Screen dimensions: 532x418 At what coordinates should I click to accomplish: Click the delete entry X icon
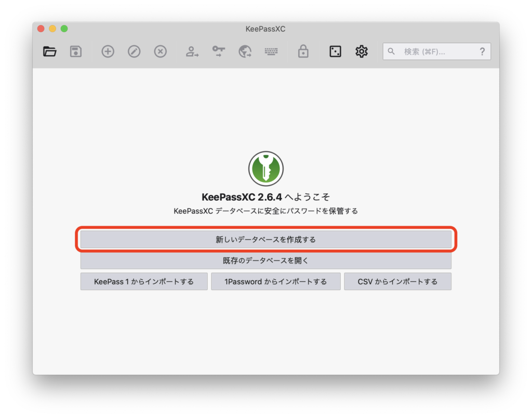pyautogui.click(x=160, y=51)
